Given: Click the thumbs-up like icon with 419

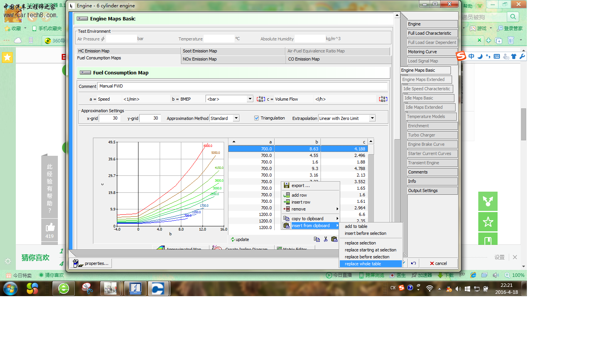Looking at the screenshot, I should 50,228.
